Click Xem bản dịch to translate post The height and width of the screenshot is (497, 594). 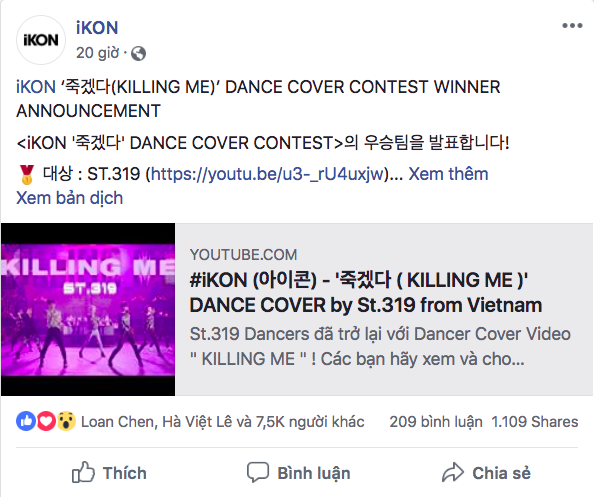[x=70, y=198]
